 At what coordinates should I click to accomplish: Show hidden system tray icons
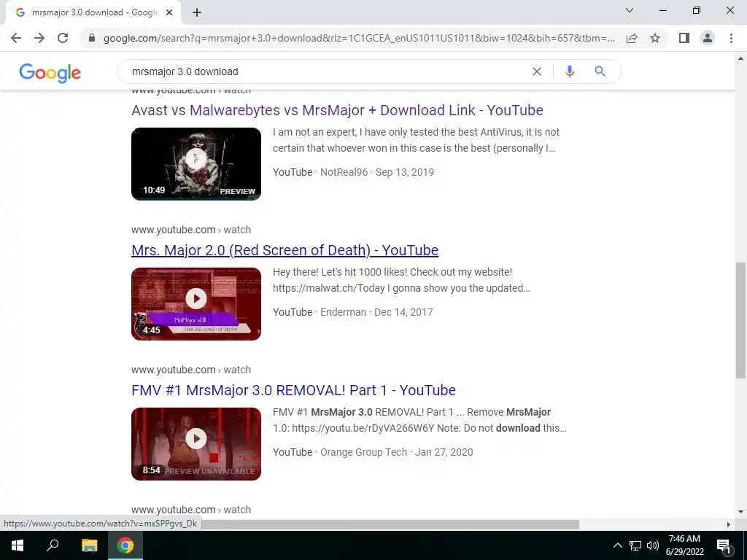click(x=617, y=545)
